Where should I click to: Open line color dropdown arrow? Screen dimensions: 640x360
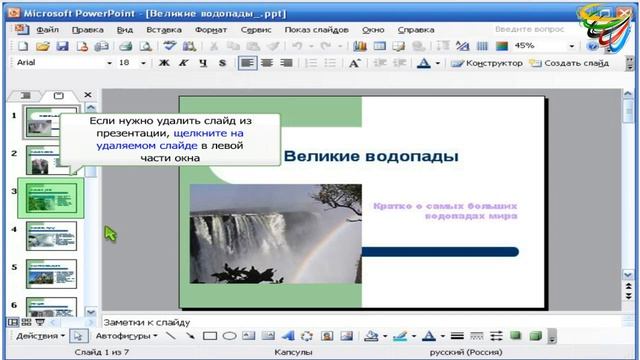[x=414, y=336]
